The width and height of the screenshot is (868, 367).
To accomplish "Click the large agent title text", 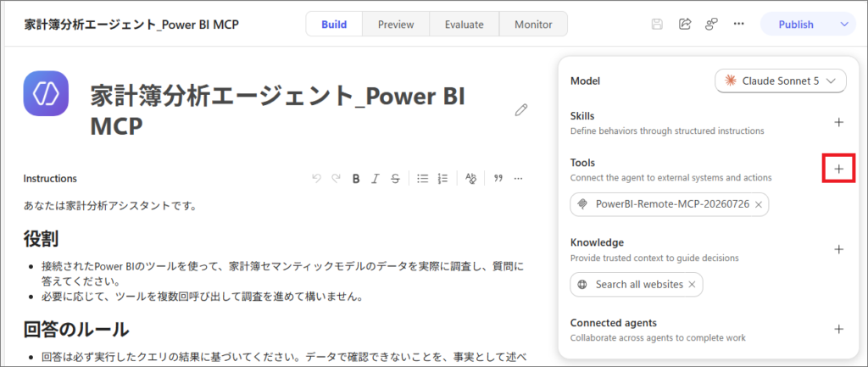I will 277,111.
